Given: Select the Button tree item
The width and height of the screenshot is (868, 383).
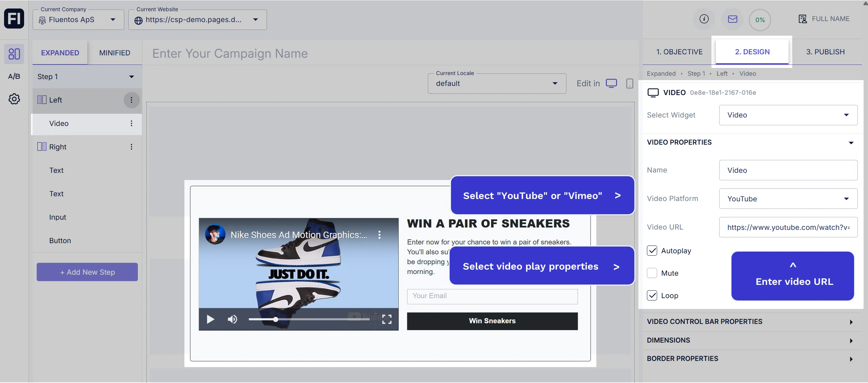Looking at the screenshot, I should (x=87, y=240).
